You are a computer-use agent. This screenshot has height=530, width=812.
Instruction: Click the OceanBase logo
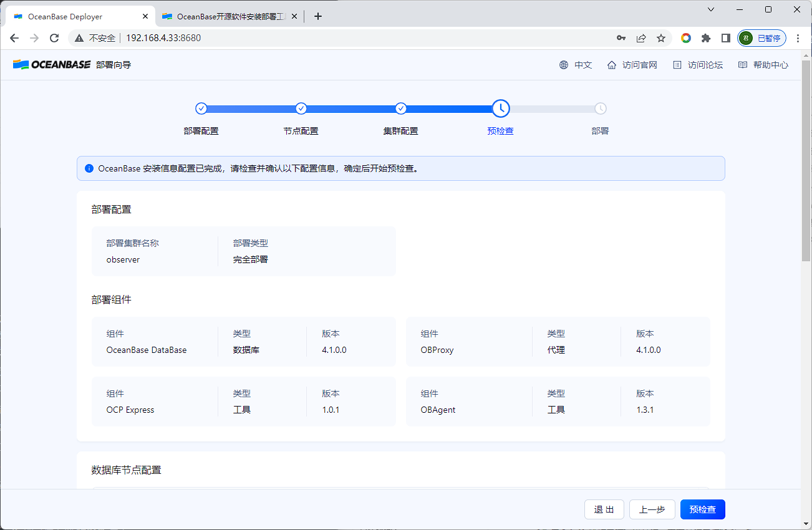tap(52, 64)
